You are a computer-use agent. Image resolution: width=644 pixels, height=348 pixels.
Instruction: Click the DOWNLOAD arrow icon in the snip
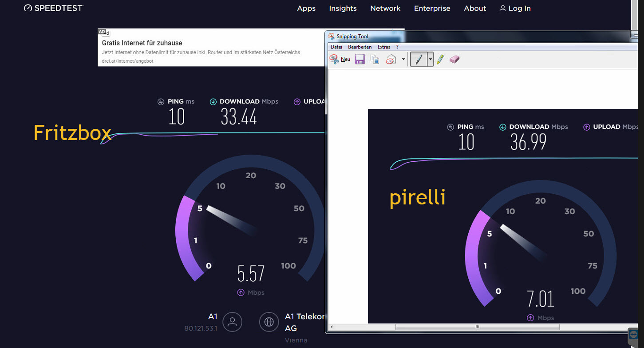tap(503, 127)
